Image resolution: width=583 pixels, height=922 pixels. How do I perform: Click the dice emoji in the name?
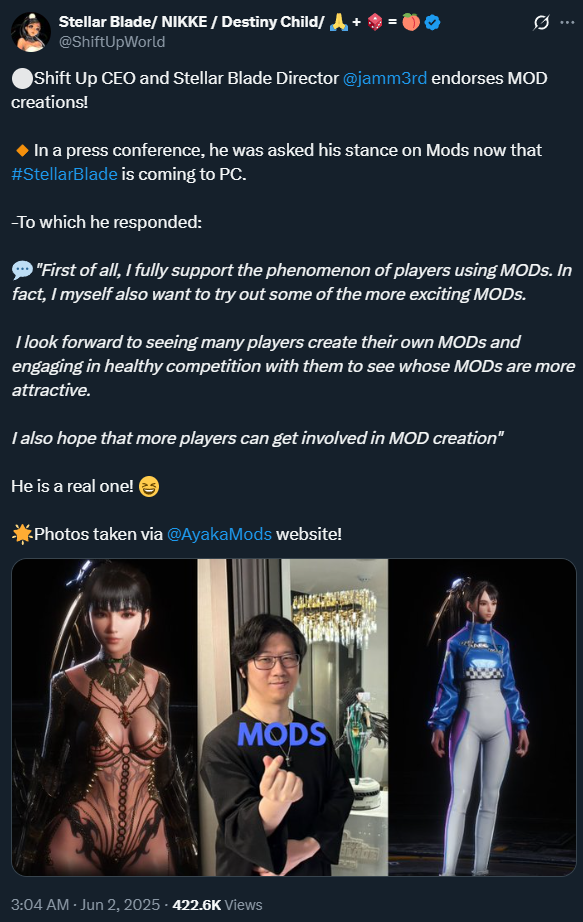click(x=375, y=22)
